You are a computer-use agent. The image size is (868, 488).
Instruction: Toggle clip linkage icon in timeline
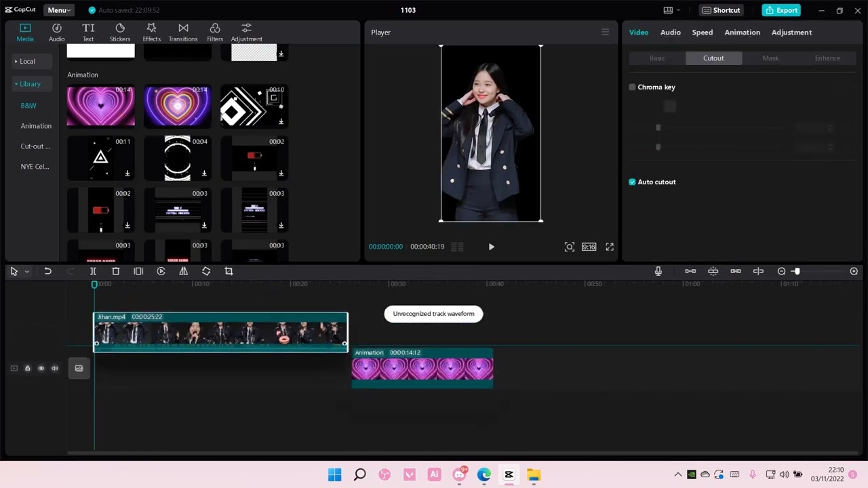(x=736, y=271)
